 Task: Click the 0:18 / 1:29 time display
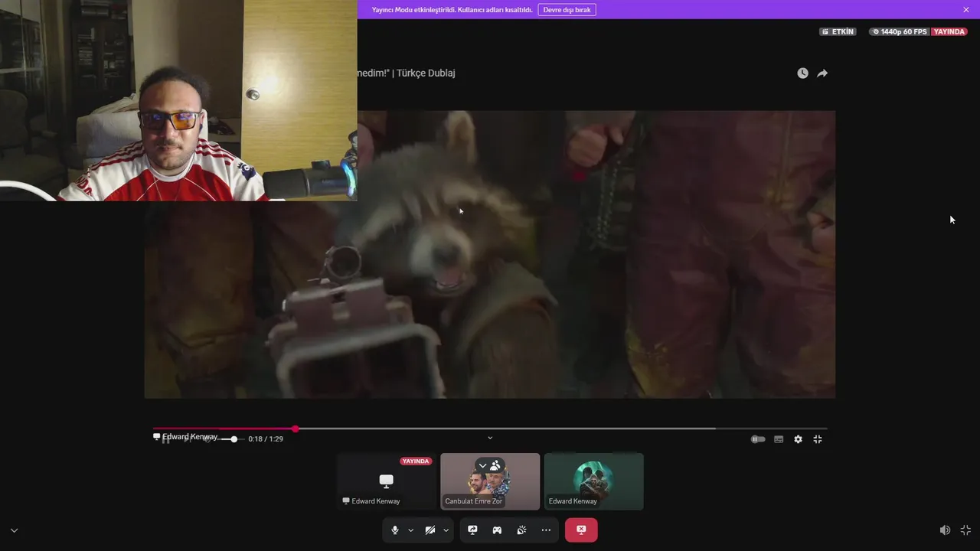pos(266,439)
